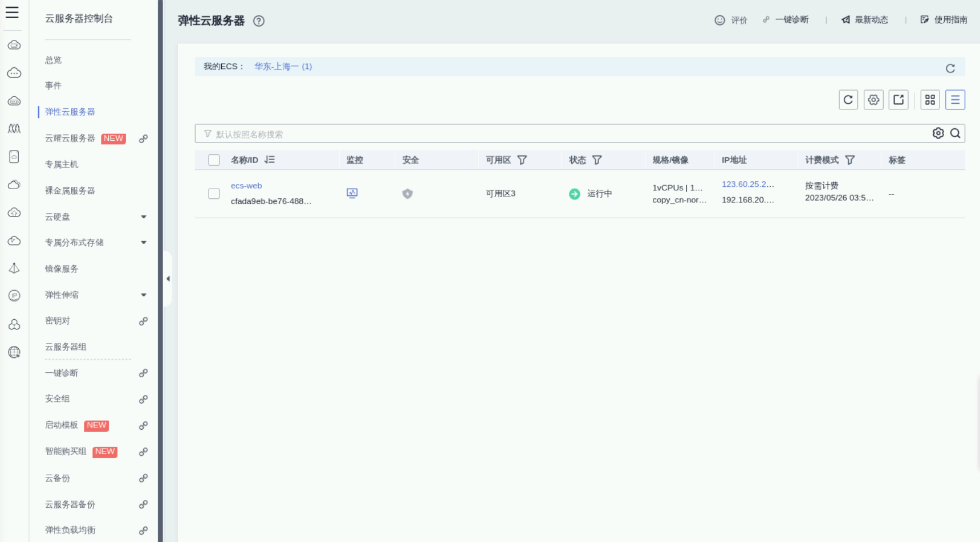
Task: Focus the name search input field
Action: (564, 134)
